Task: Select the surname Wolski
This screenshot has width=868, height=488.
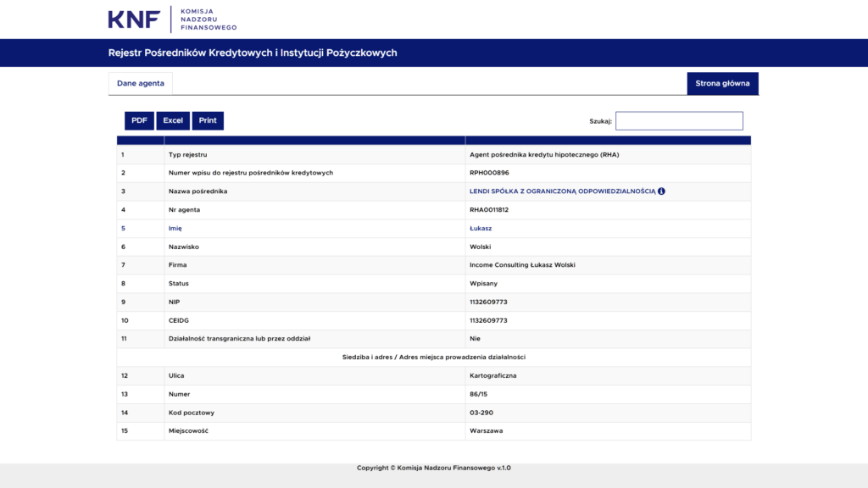Action: coord(480,247)
